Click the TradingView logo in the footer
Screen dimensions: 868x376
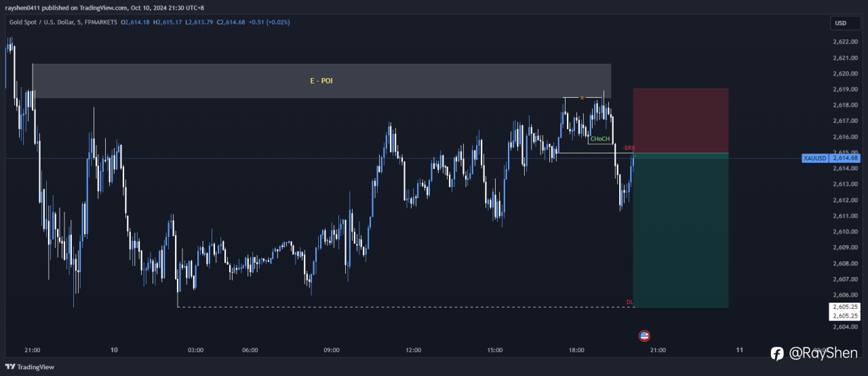pyautogui.click(x=30, y=367)
